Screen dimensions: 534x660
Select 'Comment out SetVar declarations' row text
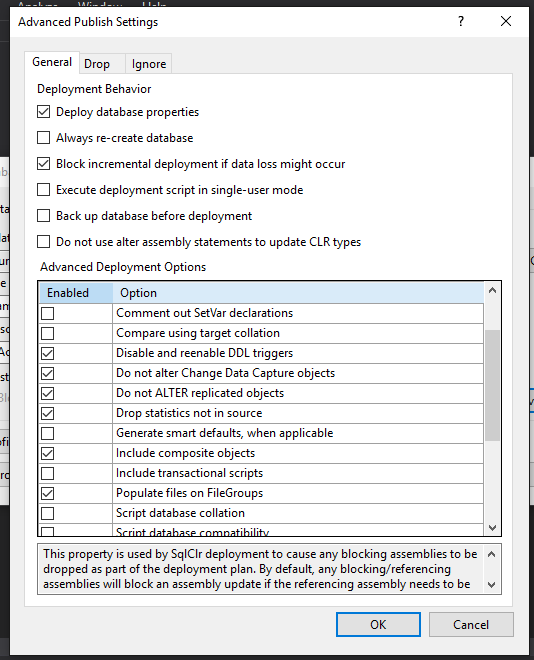click(x=205, y=313)
